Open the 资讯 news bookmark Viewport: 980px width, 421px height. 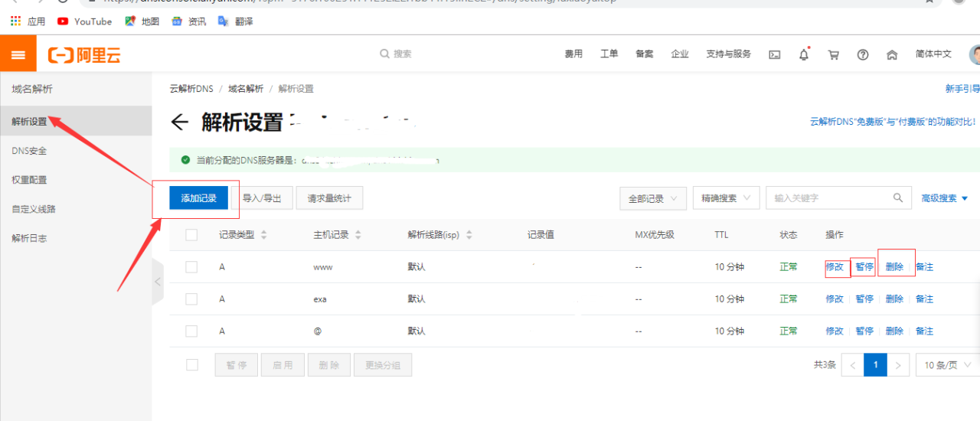pos(188,21)
